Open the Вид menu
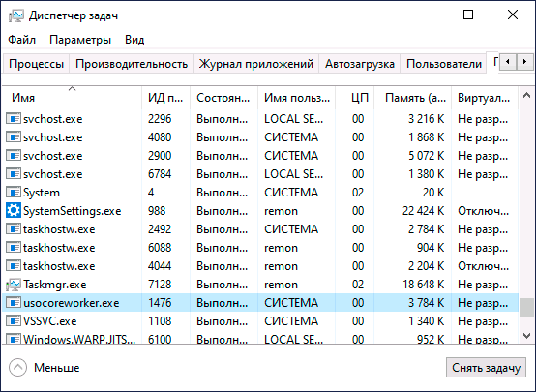 coord(134,40)
